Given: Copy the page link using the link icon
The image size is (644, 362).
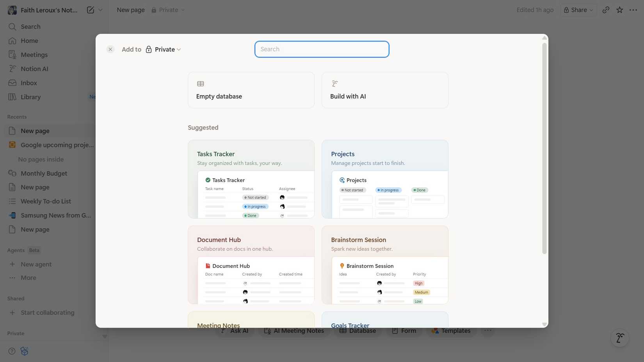Looking at the screenshot, I should 606,10.
